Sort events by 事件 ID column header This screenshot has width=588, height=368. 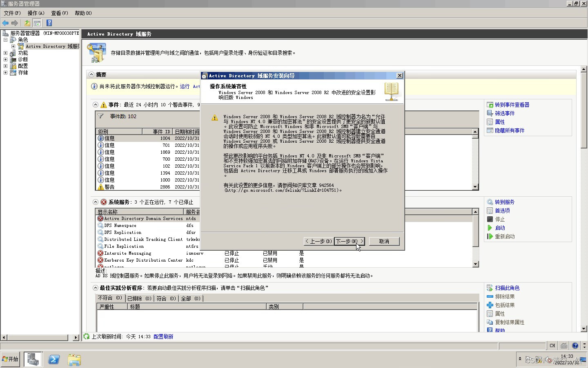tap(157, 132)
